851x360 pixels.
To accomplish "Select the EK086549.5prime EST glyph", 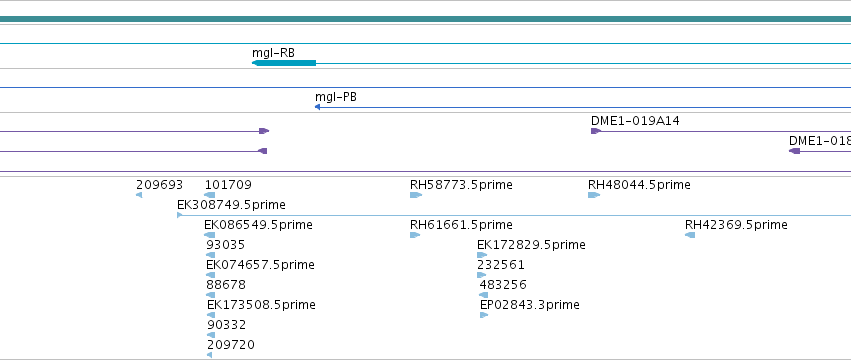I will pos(209,235).
